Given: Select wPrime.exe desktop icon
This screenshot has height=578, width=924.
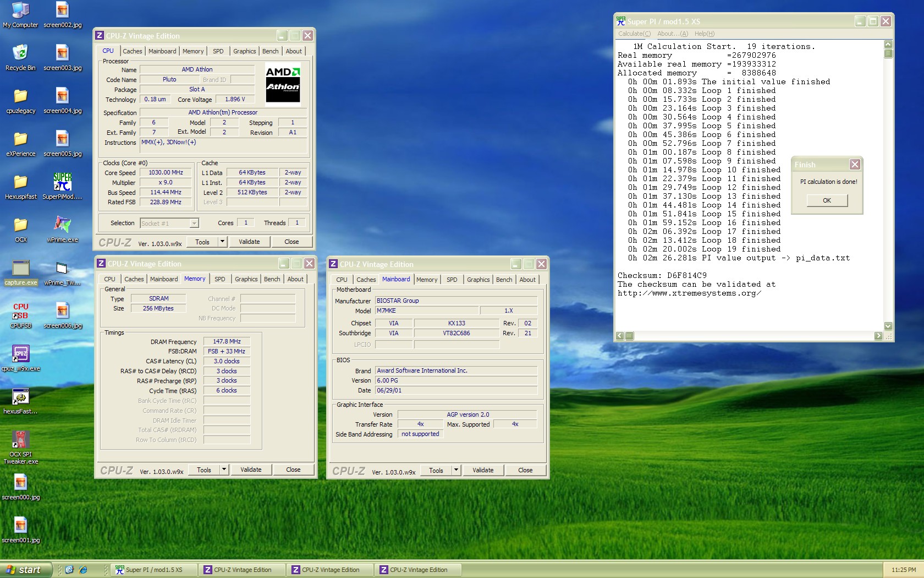Looking at the screenshot, I should [x=62, y=229].
